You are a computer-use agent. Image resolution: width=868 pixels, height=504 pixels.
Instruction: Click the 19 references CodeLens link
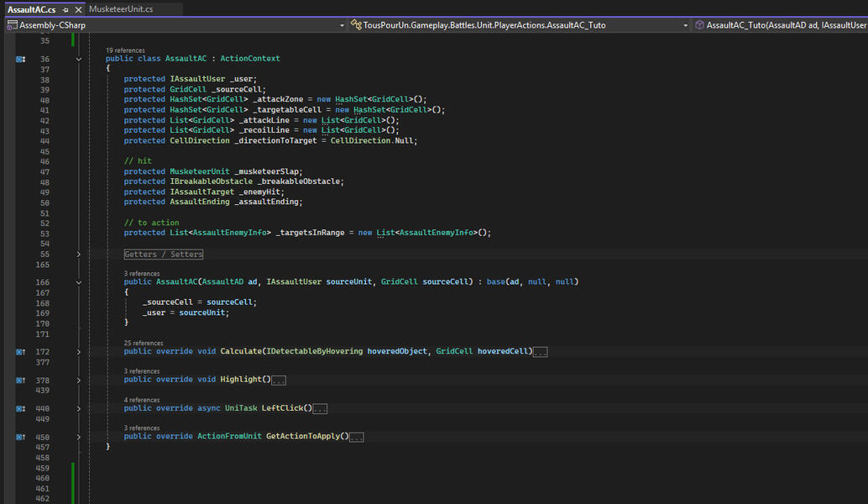pos(125,50)
